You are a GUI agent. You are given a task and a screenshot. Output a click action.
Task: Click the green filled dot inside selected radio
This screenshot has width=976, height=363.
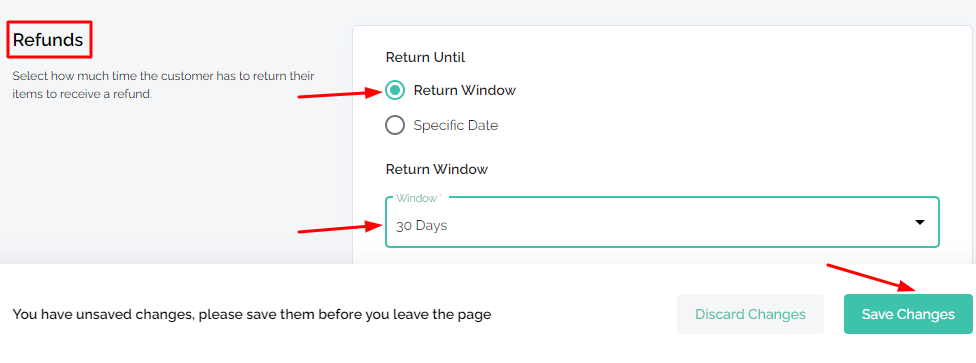point(395,90)
